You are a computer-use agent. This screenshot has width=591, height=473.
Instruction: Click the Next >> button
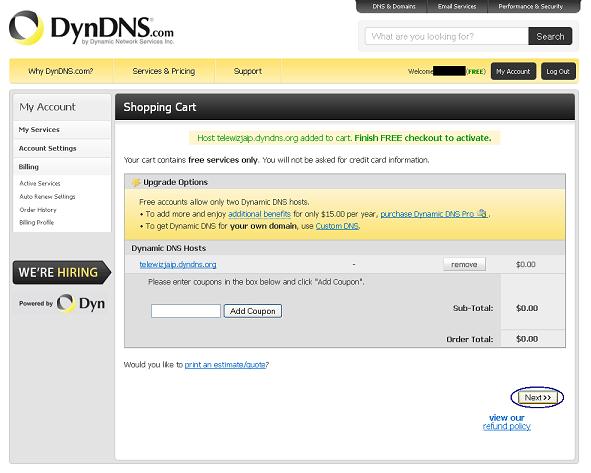pyautogui.click(x=537, y=398)
